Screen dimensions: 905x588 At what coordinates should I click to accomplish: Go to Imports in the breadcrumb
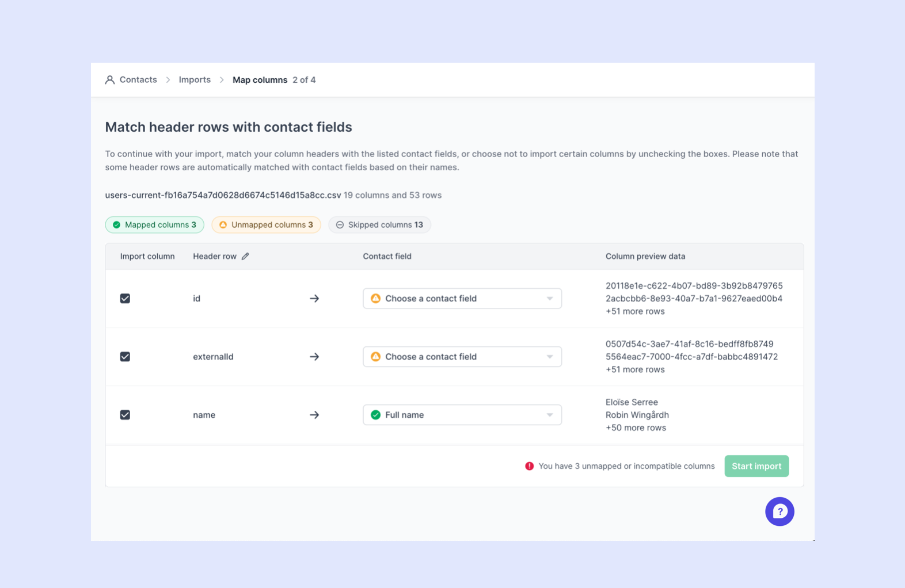195,80
